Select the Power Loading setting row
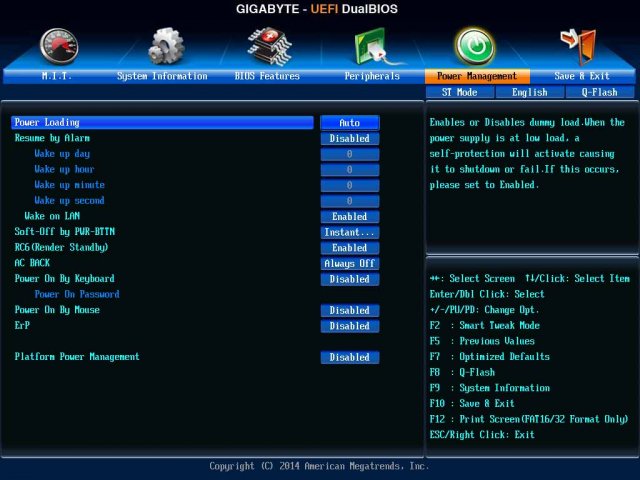Image resolution: width=640 pixels, height=480 pixels. click(162, 122)
